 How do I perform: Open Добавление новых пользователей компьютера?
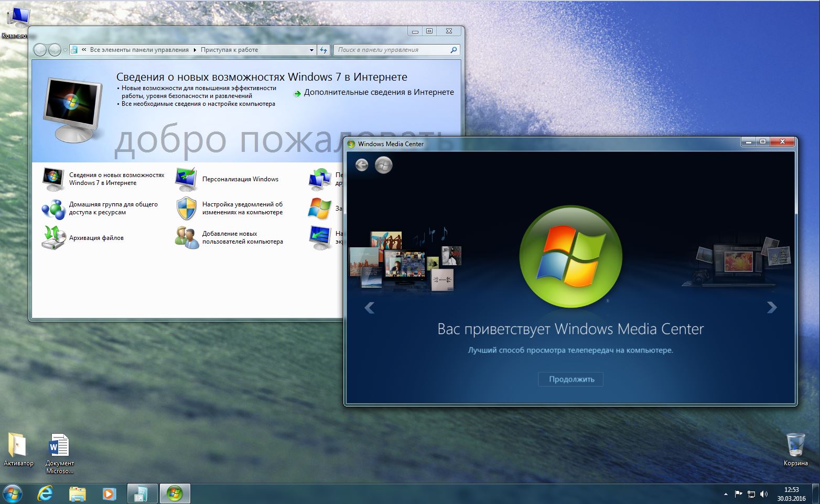pyautogui.click(x=242, y=238)
